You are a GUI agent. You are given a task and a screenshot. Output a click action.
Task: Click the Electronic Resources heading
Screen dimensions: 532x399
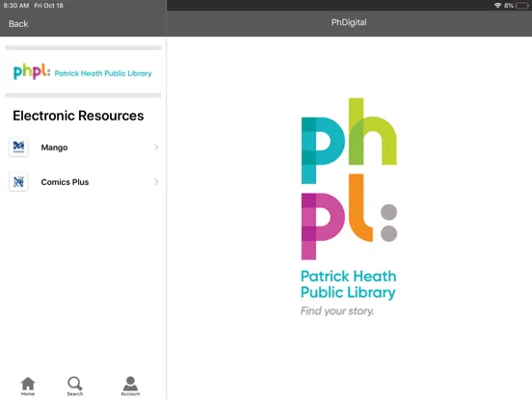pos(78,116)
